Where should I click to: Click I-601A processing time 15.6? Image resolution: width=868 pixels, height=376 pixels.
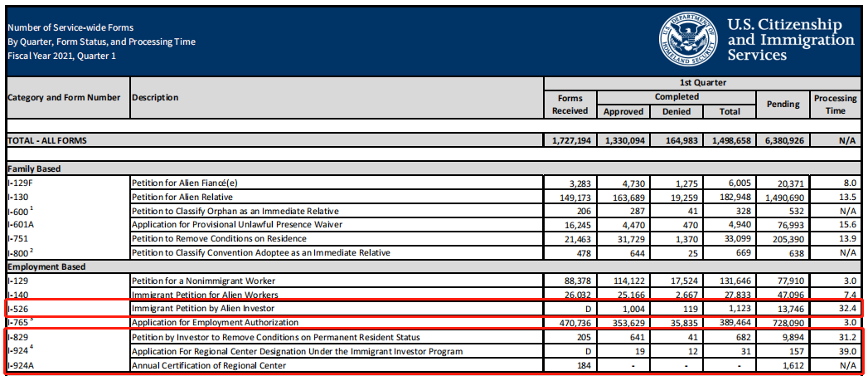point(849,225)
